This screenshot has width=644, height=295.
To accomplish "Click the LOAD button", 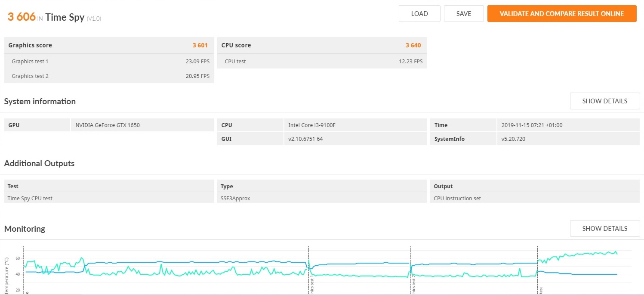I will click(x=419, y=13).
